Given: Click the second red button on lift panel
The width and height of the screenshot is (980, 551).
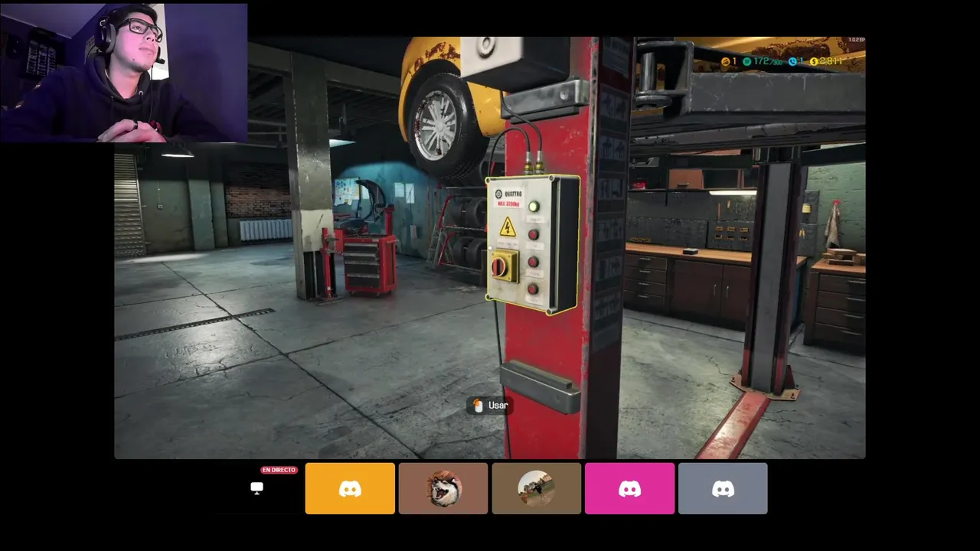Looking at the screenshot, I should (x=533, y=262).
